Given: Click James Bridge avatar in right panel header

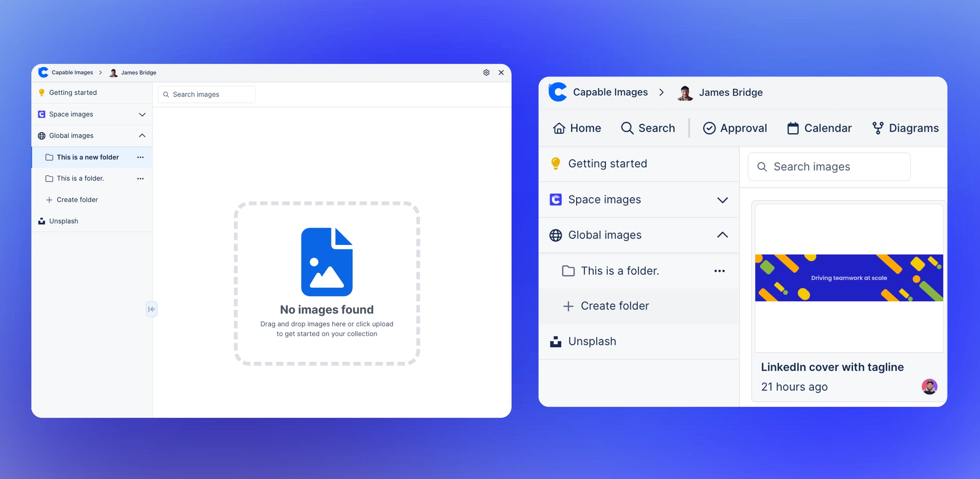Looking at the screenshot, I should [685, 93].
